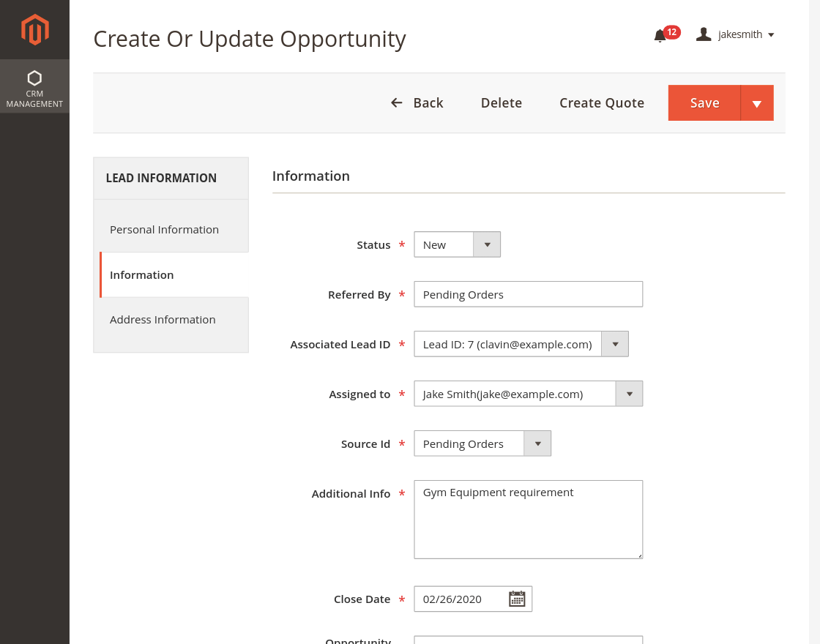Select the Address Information tab
Image resolution: width=820 pixels, height=644 pixels.
click(x=163, y=320)
